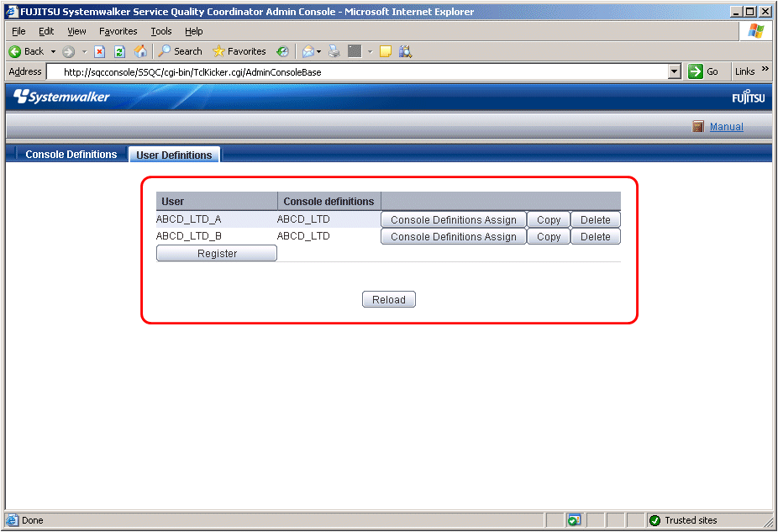Click the Mail envelope icon
This screenshot has width=778, height=532.
click(308, 51)
